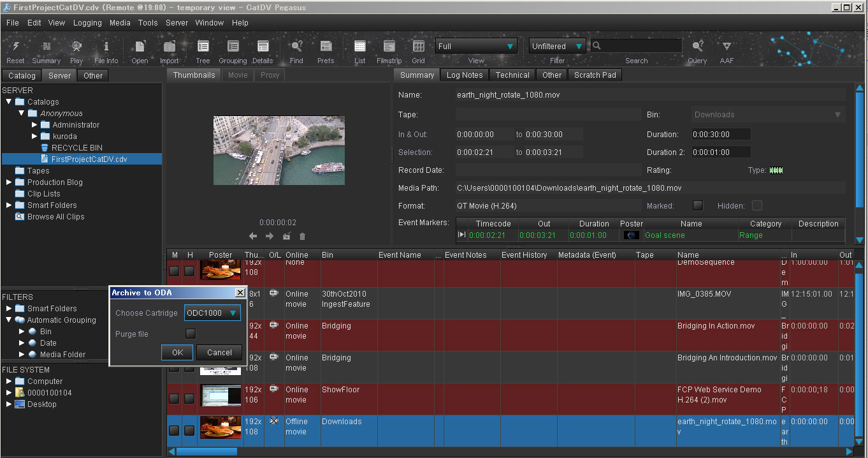
Task: Open the Scratch Pad tab
Action: coord(595,75)
